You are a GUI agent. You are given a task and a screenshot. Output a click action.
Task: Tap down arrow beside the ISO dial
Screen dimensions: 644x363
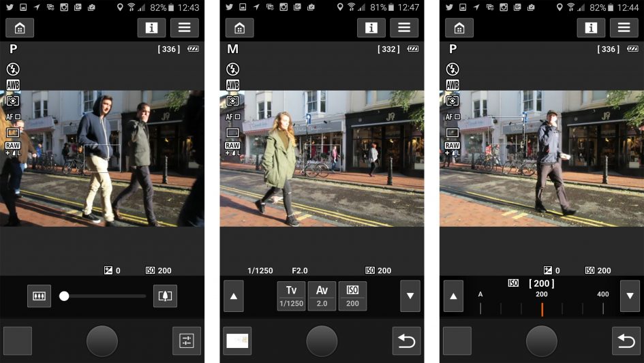tap(630, 296)
